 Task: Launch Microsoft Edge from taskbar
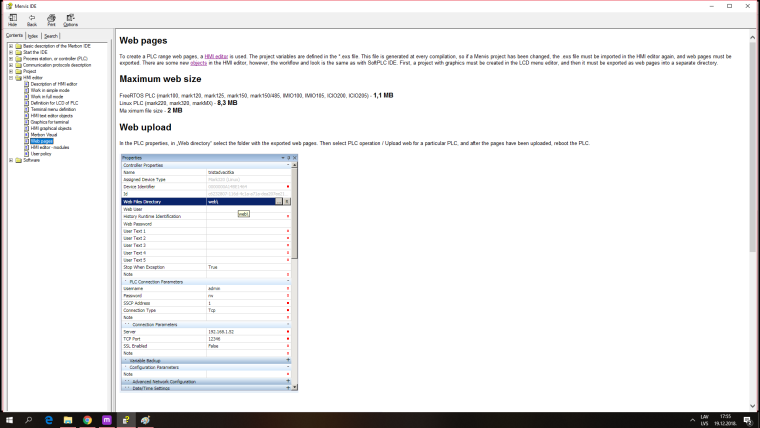coord(48,420)
